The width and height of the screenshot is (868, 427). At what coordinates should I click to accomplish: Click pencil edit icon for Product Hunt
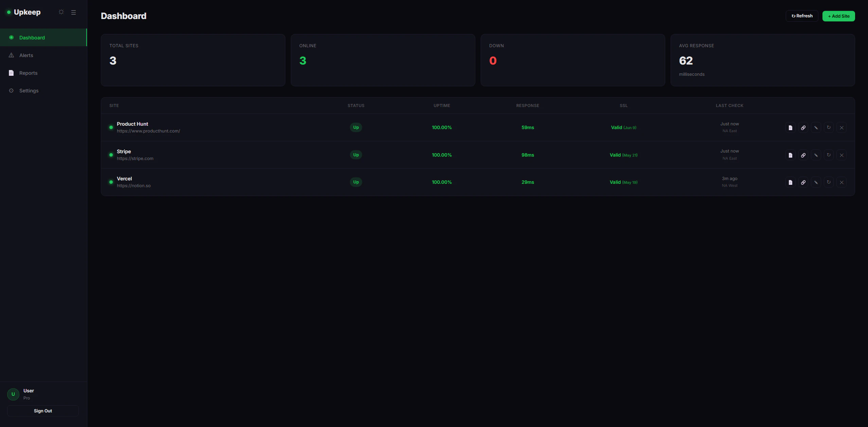[x=816, y=128]
